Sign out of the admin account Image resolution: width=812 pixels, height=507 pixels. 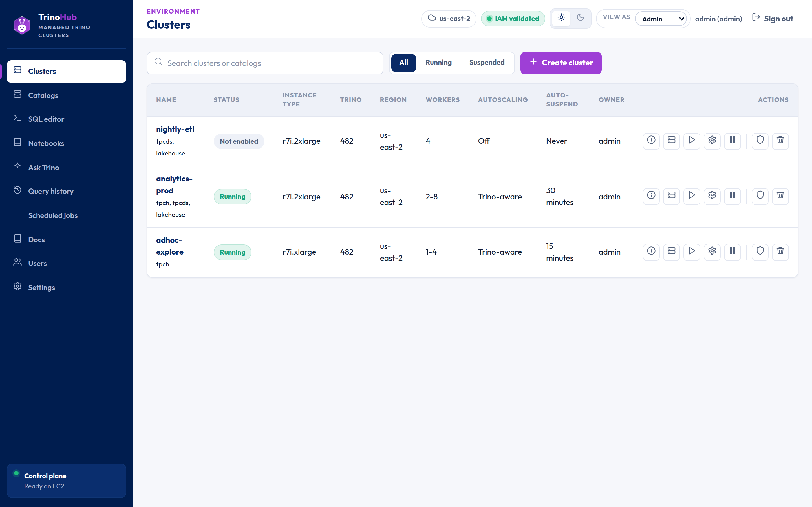click(x=773, y=19)
